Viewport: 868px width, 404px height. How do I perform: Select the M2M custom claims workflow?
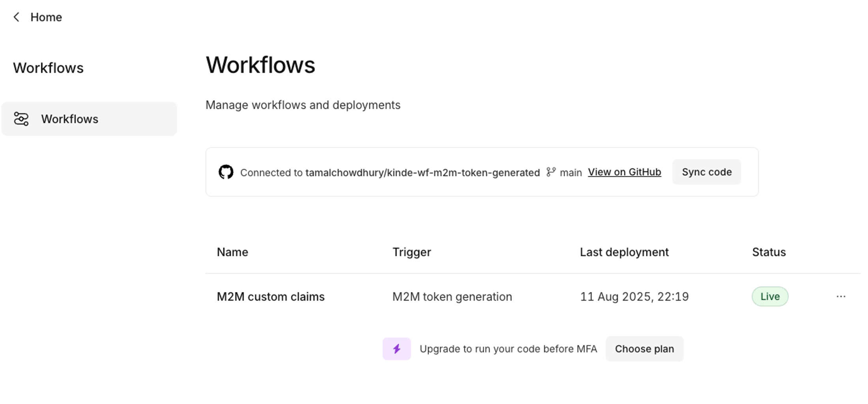point(271,296)
